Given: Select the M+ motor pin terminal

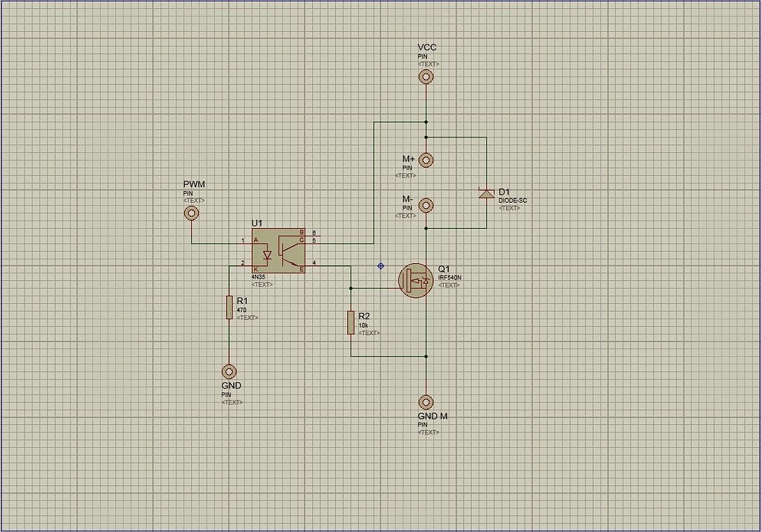Looking at the screenshot, I should tap(426, 160).
